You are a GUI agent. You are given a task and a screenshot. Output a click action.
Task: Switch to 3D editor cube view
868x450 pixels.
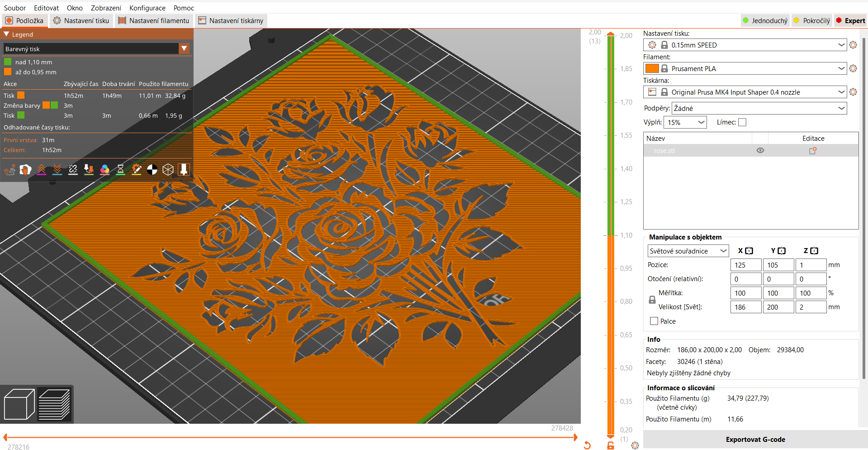(19, 404)
